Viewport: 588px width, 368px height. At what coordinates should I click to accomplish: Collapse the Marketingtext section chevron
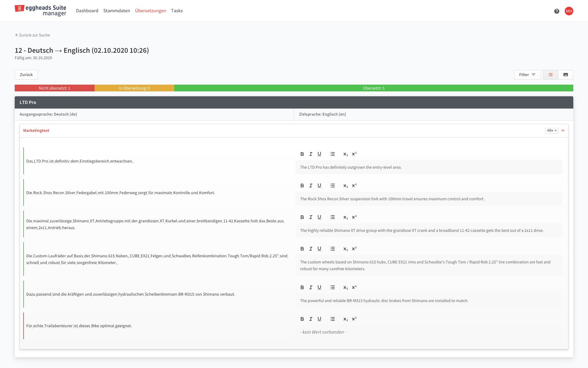tap(563, 130)
